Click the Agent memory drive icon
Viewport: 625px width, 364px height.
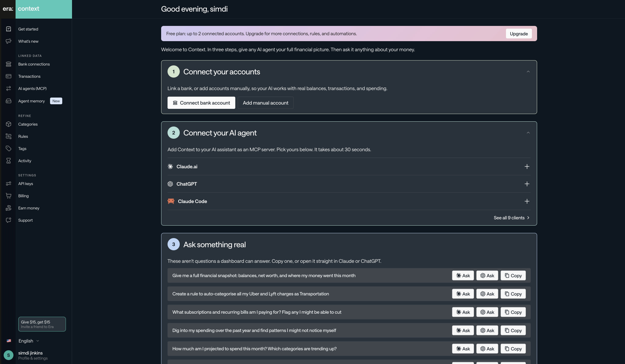pos(9,101)
